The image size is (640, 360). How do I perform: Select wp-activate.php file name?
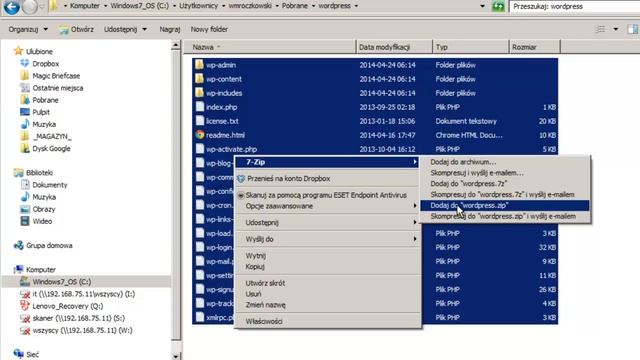click(x=231, y=149)
